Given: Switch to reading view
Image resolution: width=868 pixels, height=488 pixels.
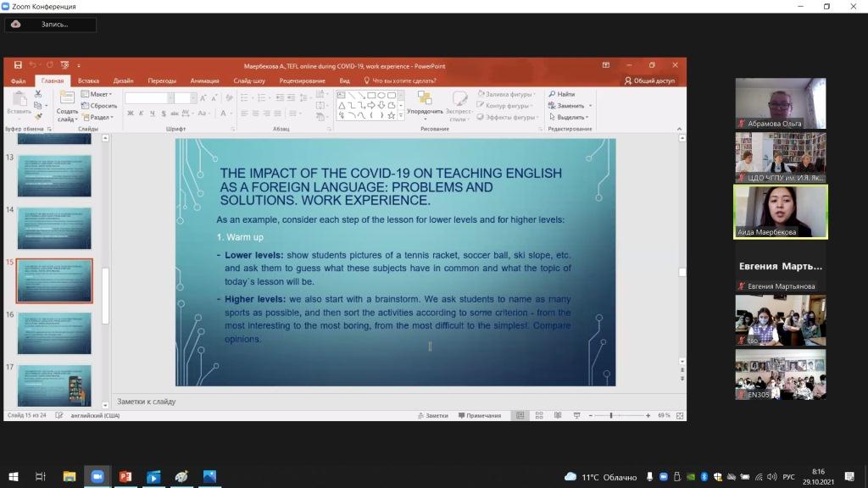Looking at the screenshot, I should 558,415.
